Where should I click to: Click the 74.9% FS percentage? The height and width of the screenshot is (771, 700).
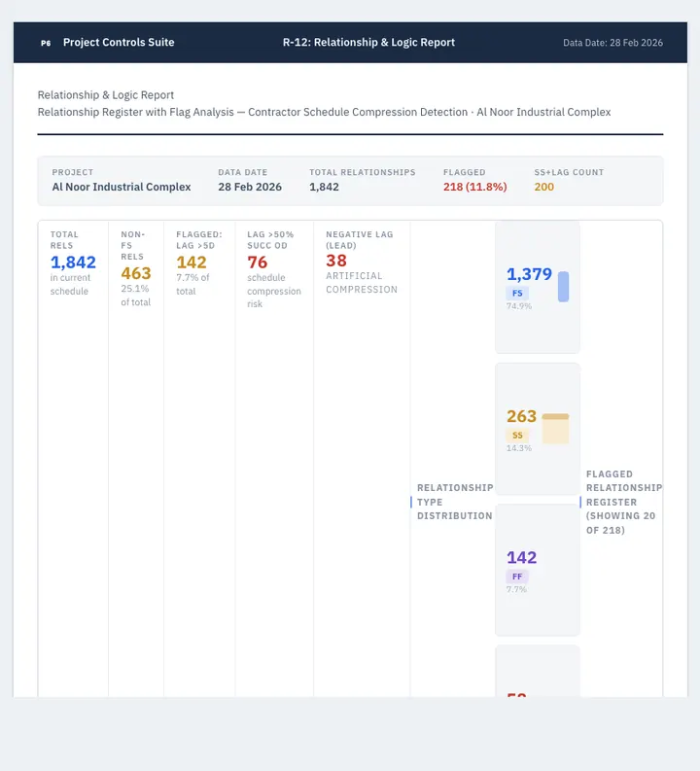(x=518, y=306)
